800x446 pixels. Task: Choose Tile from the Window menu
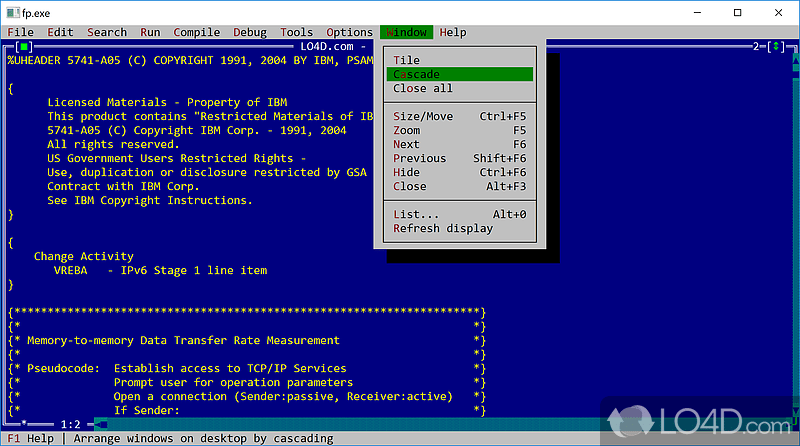tap(460, 60)
